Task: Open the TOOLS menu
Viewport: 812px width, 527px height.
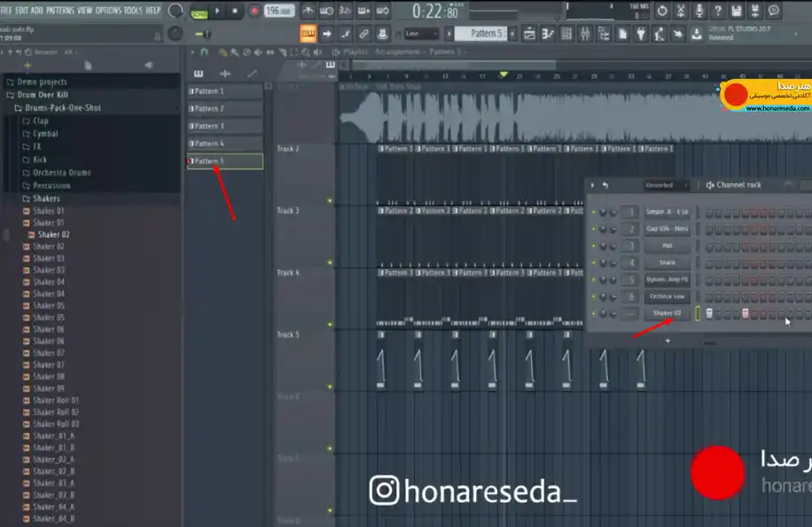Action: 133,11
